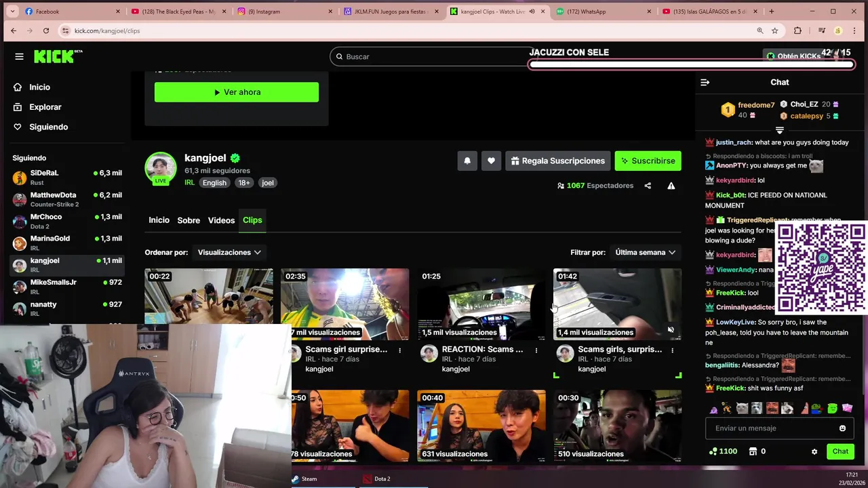Click Regala Suscripciones button

tap(557, 161)
